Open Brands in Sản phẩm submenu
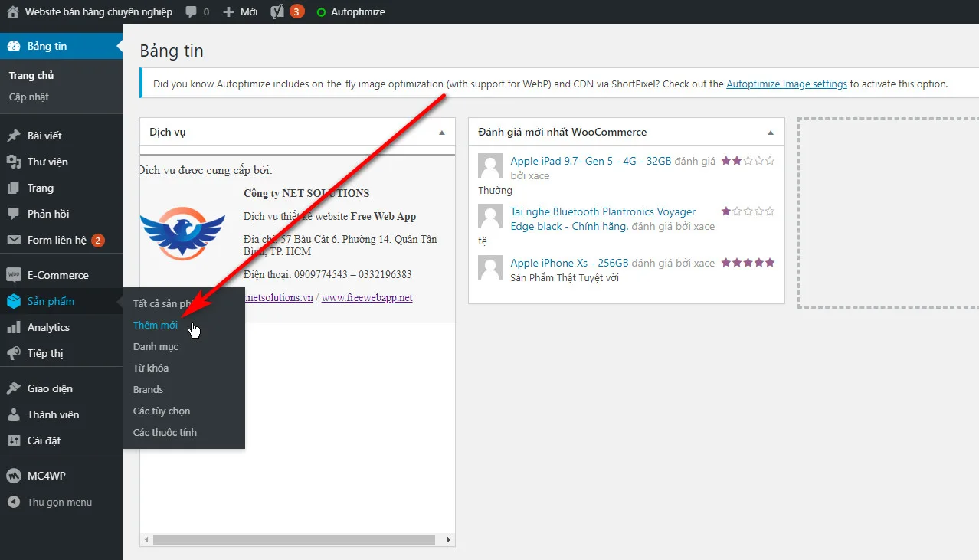Image resolution: width=979 pixels, height=560 pixels. click(148, 389)
